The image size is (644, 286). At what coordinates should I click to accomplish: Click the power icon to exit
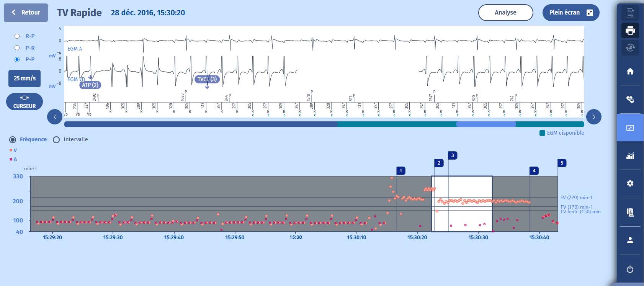[630, 269]
